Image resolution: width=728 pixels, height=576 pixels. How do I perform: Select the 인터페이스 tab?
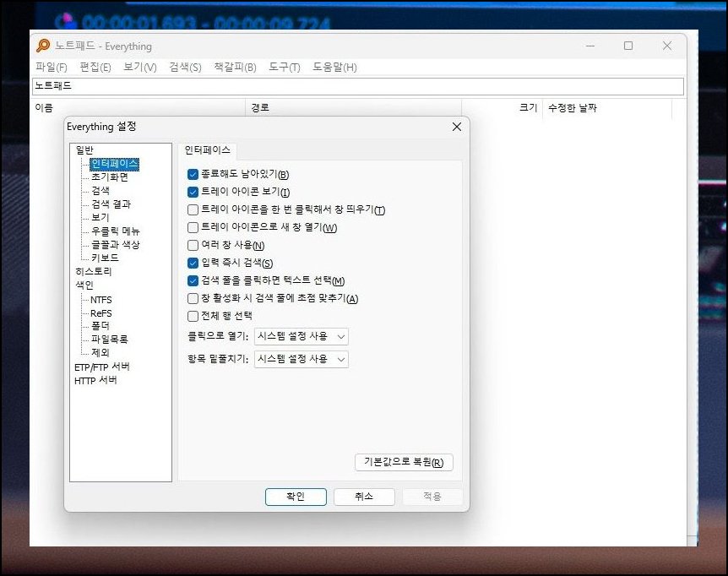coord(207,150)
